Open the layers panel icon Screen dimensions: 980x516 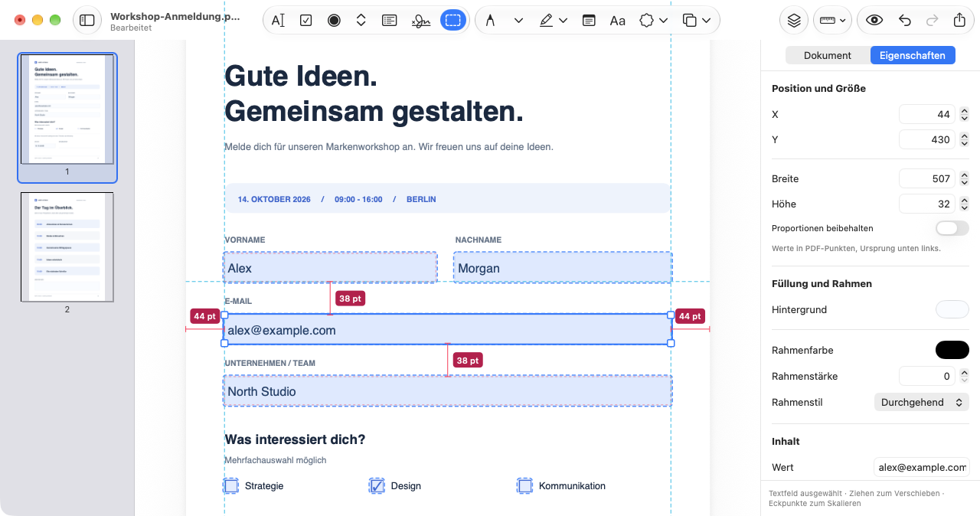(x=794, y=21)
